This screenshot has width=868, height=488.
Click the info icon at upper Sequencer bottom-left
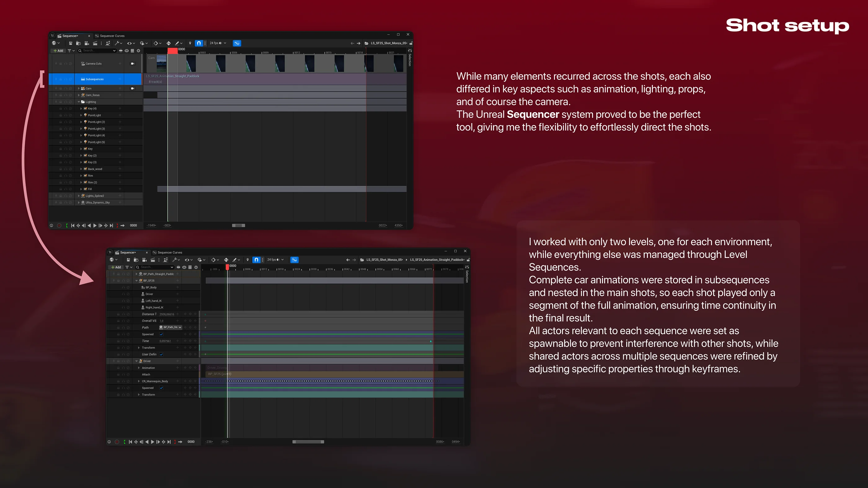click(x=51, y=225)
